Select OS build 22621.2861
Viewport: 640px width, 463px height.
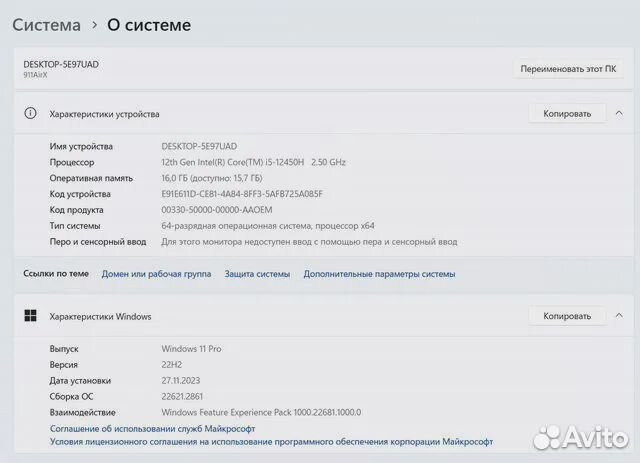182,396
